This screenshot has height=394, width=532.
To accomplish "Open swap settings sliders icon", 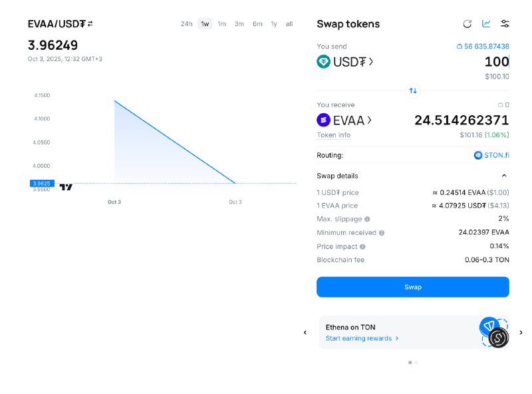I will [505, 24].
